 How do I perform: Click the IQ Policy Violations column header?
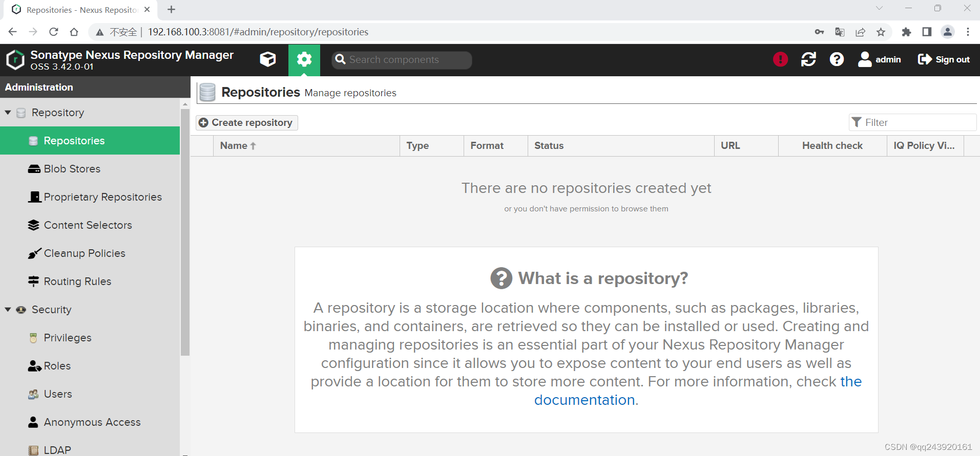tap(925, 146)
